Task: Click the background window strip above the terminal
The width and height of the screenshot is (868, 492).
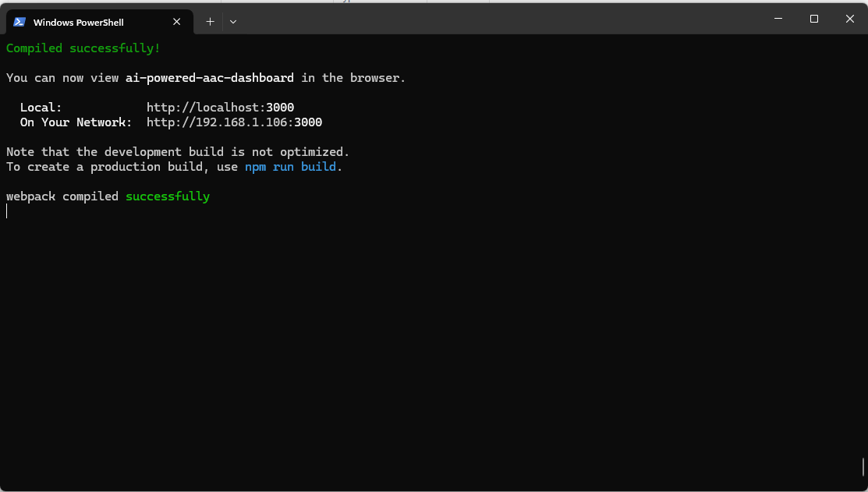Action: (x=434, y=2)
